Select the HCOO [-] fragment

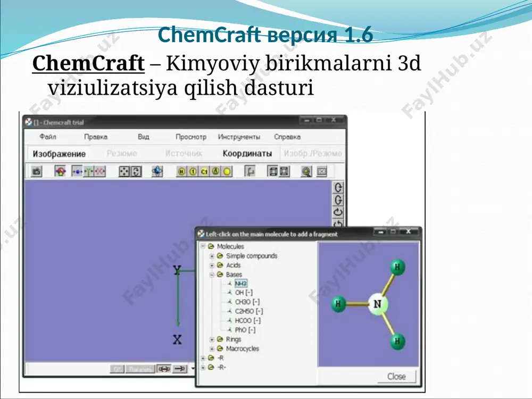248,320
